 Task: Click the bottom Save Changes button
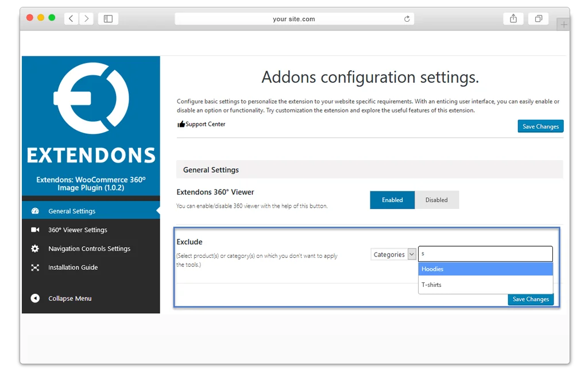point(531,300)
